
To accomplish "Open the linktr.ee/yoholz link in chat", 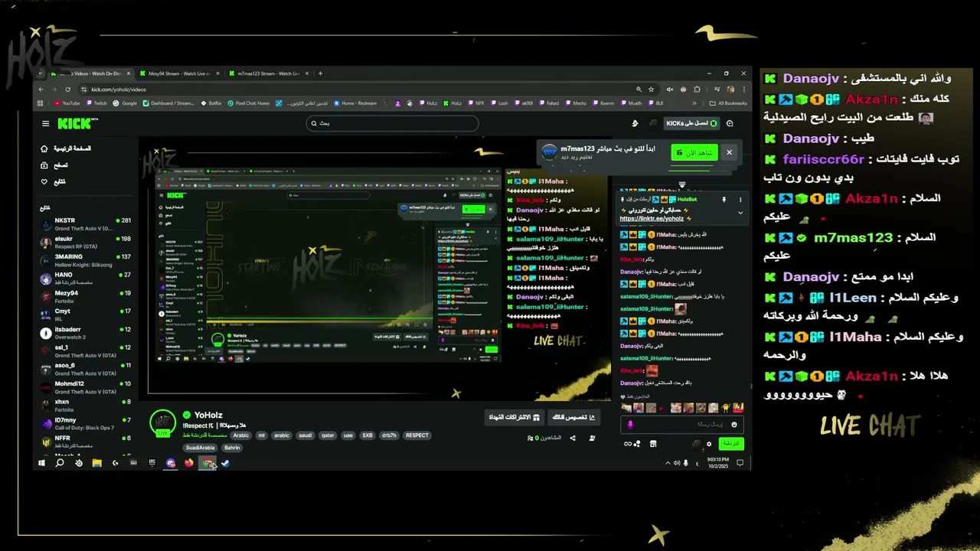I will (652, 219).
